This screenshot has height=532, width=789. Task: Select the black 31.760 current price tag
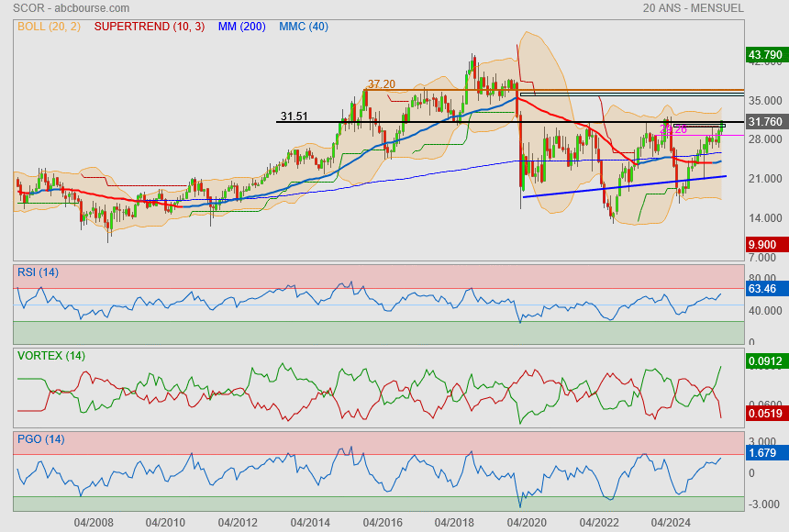click(x=767, y=122)
